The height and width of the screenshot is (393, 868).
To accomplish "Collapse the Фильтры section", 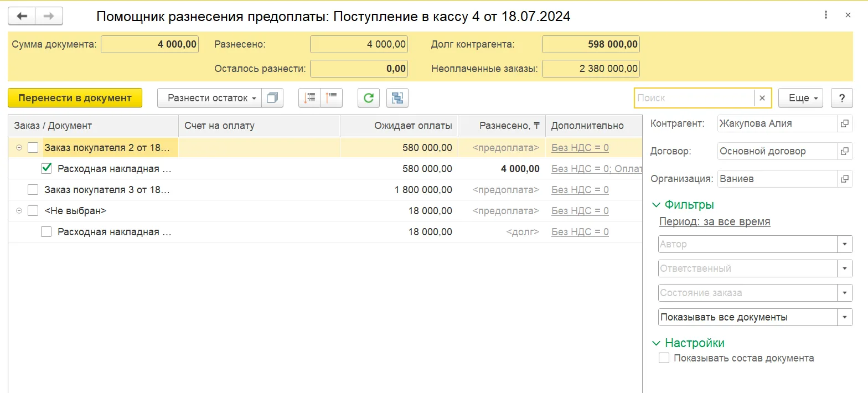I will [x=657, y=205].
